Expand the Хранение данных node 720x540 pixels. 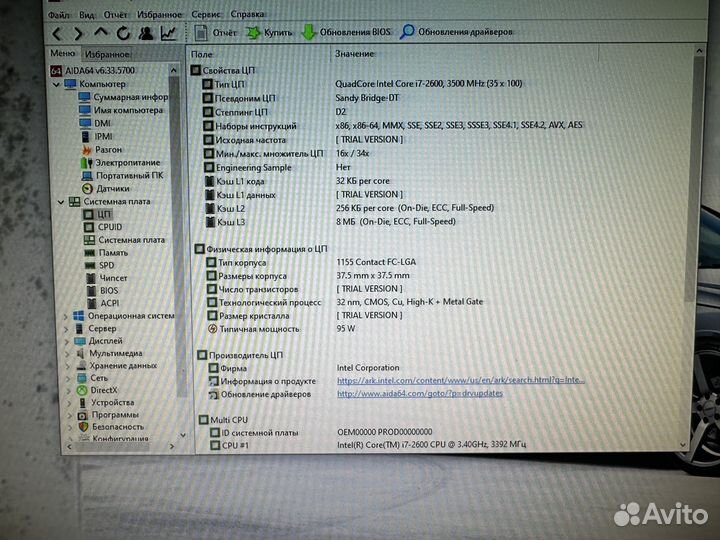pyautogui.click(x=68, y=366)
